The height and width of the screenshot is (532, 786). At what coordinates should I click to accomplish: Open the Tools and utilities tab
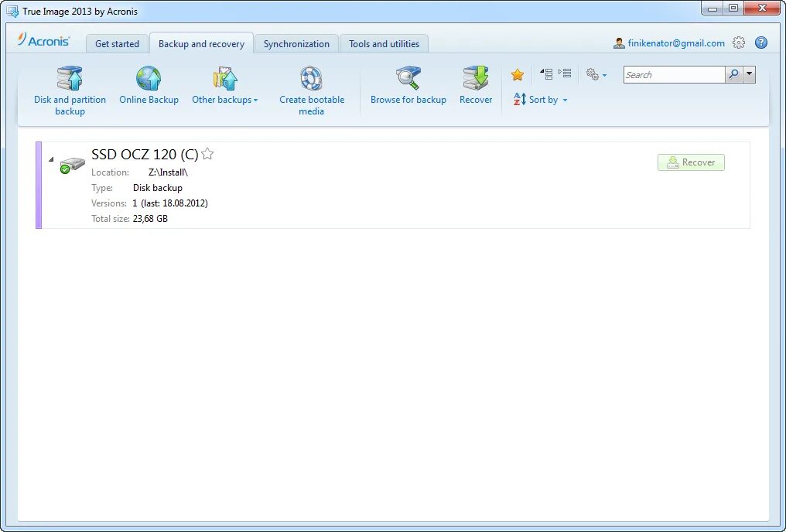(x=384, y=43)
